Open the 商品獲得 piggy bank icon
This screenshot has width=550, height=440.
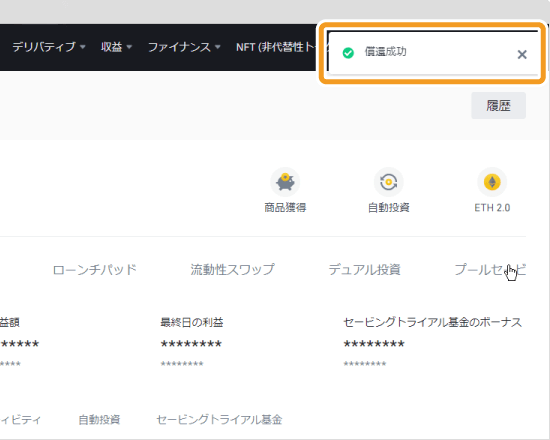click(285, 182)
